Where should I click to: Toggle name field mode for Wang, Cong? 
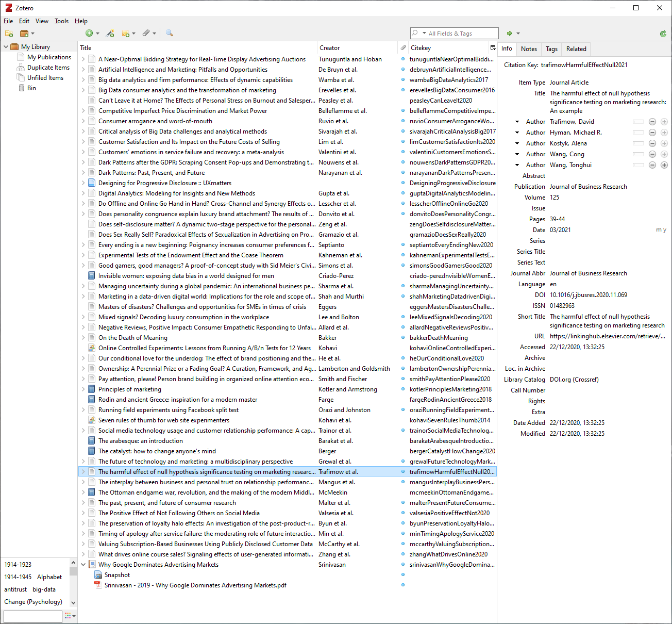pyautogui.click(x=639, y=154)
